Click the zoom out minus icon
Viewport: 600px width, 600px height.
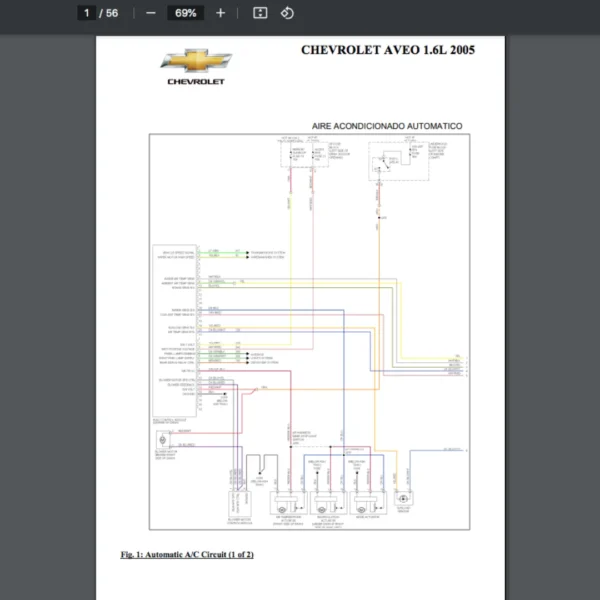(151, 13)
